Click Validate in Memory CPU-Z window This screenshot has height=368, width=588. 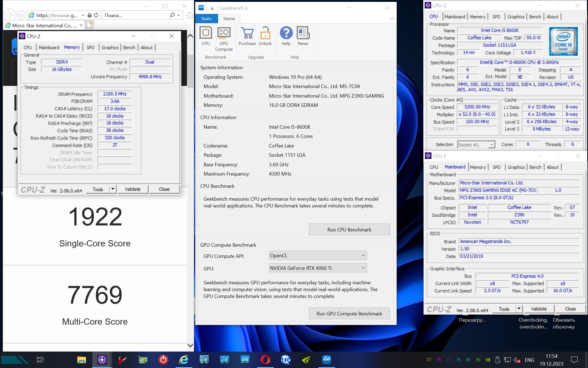pyautogui.click(x=133, y=189)
